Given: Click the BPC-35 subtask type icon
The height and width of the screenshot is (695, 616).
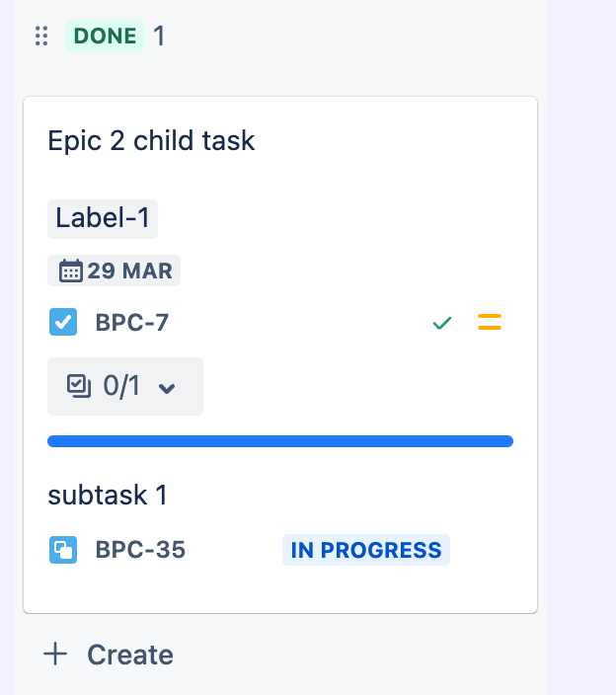Looking at the screenshot, I should (x=63, y=550).
